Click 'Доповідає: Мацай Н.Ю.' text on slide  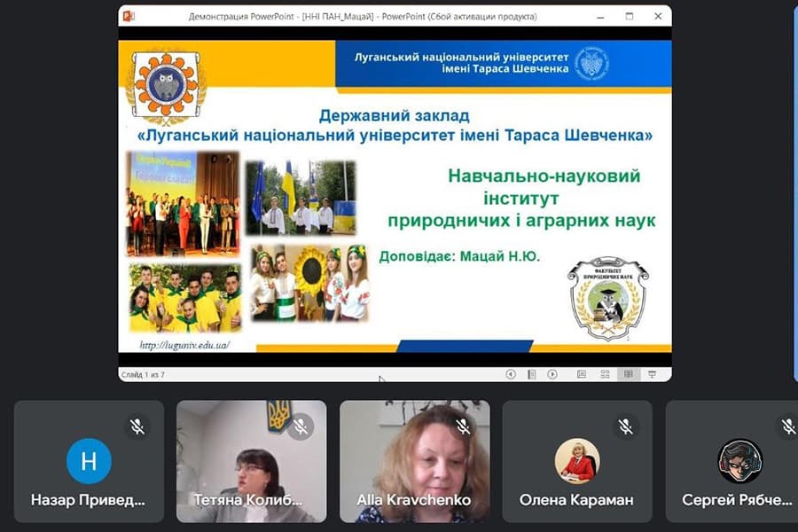(x=459, y=255)
